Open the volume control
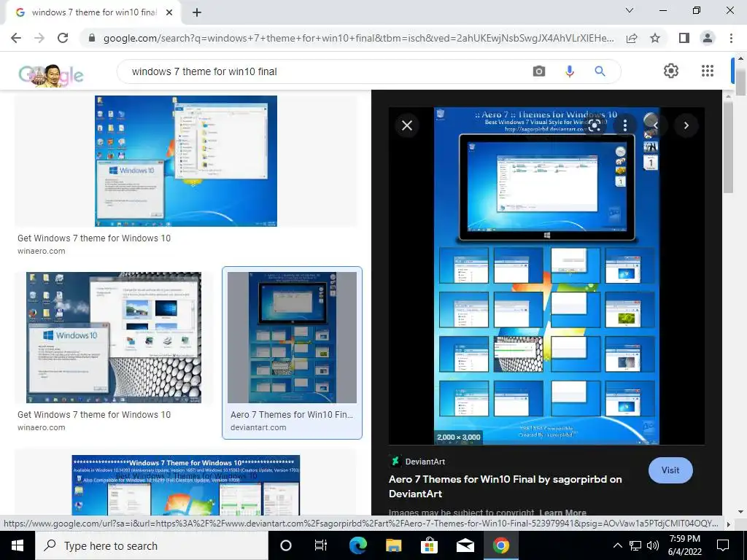The width and height of the screenshot is (747, 560). pos(653,545)
